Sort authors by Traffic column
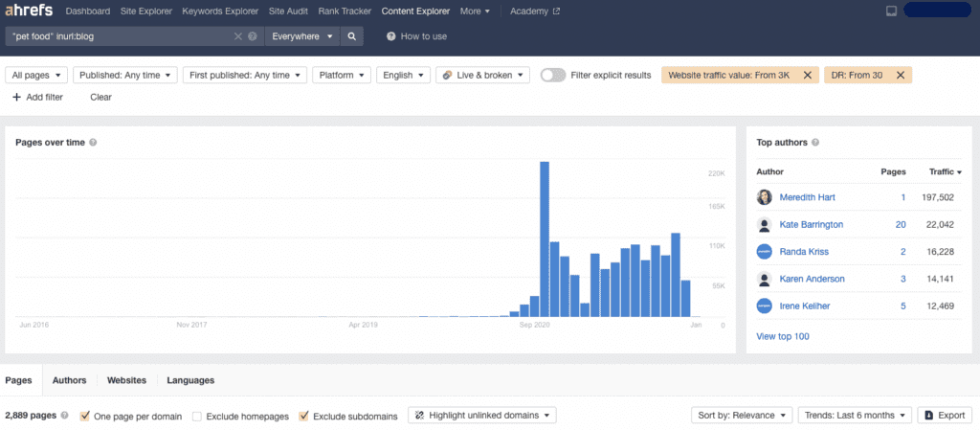The width and height of the screenshot is (980, 430). 945,171
